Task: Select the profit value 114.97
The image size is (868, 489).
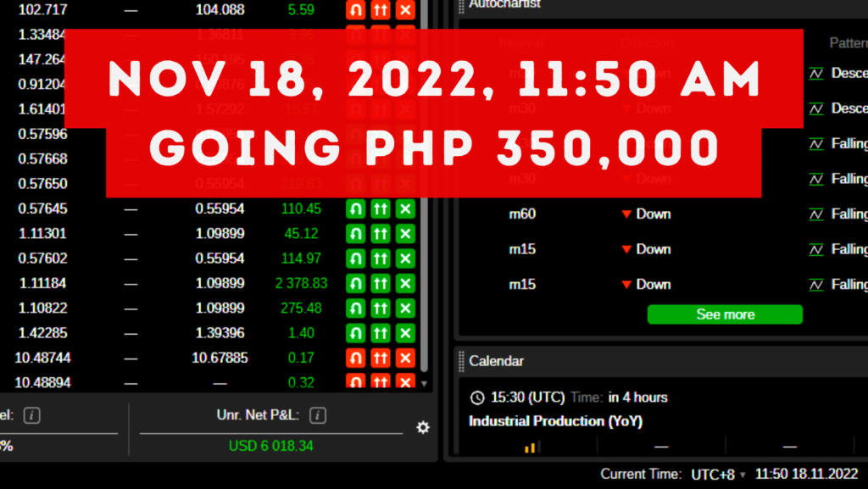Action: [301, 258]
